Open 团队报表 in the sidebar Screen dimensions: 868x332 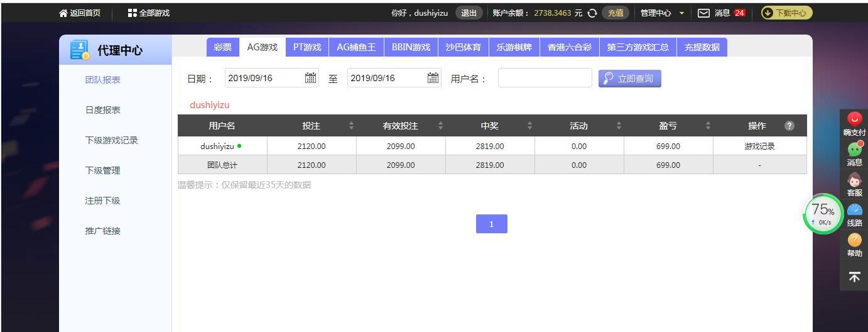point(103,80)
